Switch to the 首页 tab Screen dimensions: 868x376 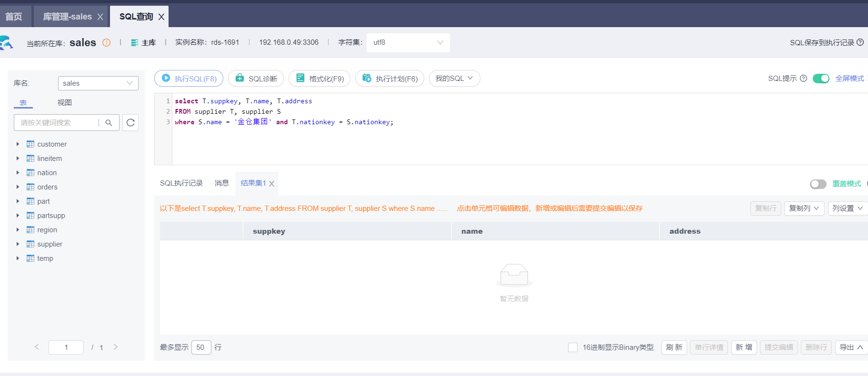point(14,17)
